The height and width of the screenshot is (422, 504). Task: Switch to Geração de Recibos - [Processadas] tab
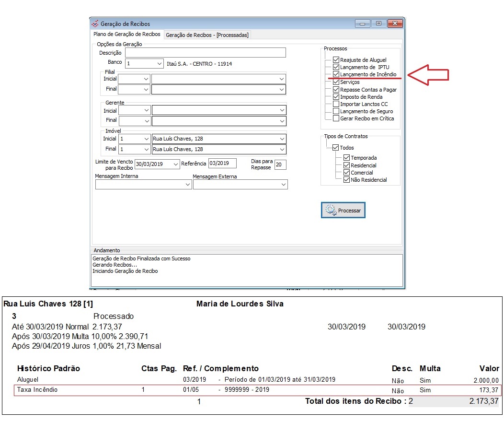coord(207,35)
